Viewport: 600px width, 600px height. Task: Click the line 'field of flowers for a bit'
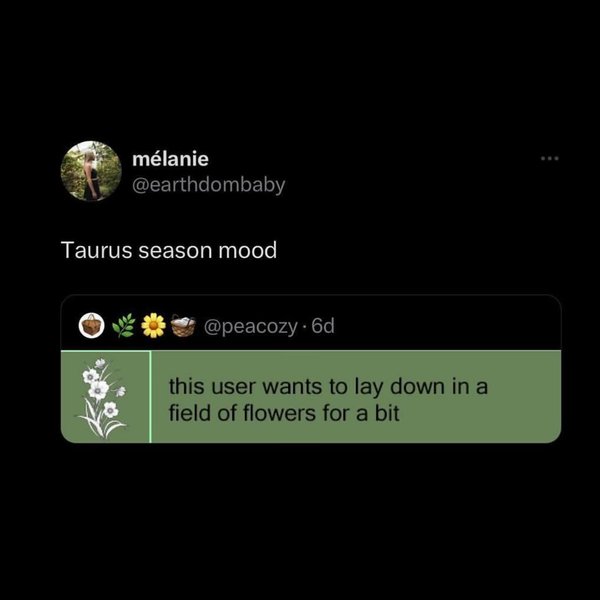(284, 413)
